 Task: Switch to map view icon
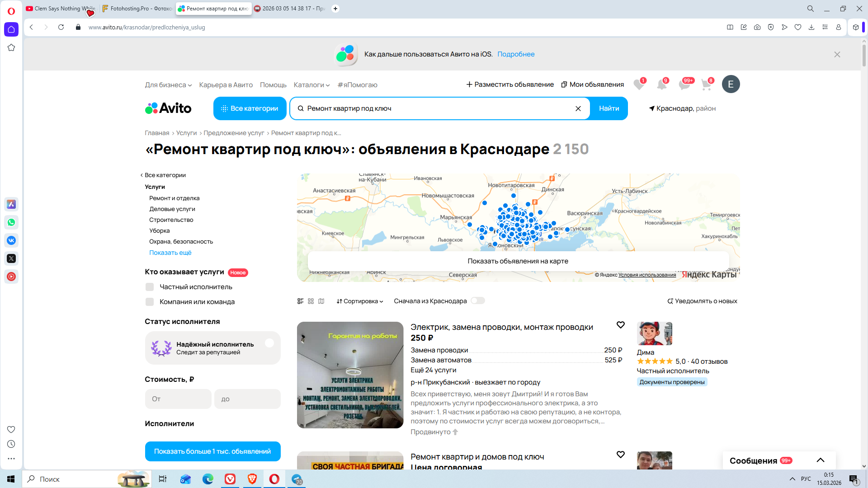point(321,301)
